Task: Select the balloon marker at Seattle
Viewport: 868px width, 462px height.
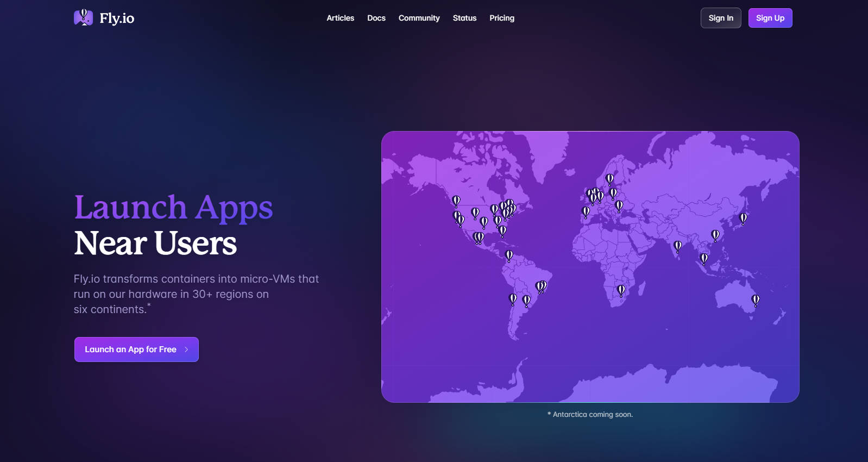Action: 456,201
